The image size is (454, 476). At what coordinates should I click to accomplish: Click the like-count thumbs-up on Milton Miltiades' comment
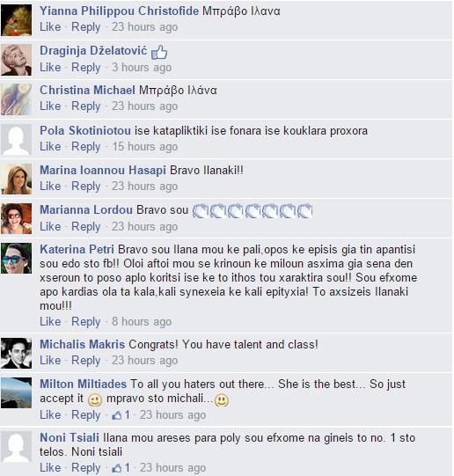click(117, 415)
